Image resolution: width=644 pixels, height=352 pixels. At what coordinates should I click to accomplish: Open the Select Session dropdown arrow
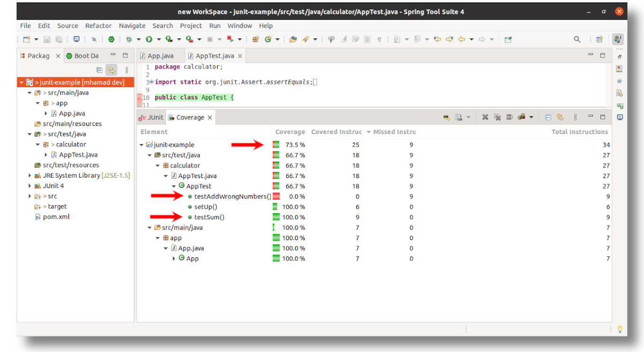click(x=531, y=117)
